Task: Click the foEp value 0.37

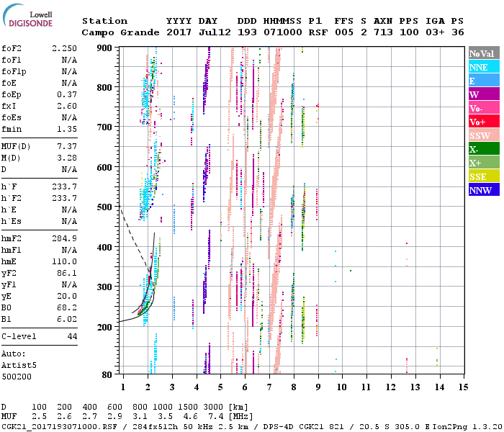Action: click(x=67, y=94)
